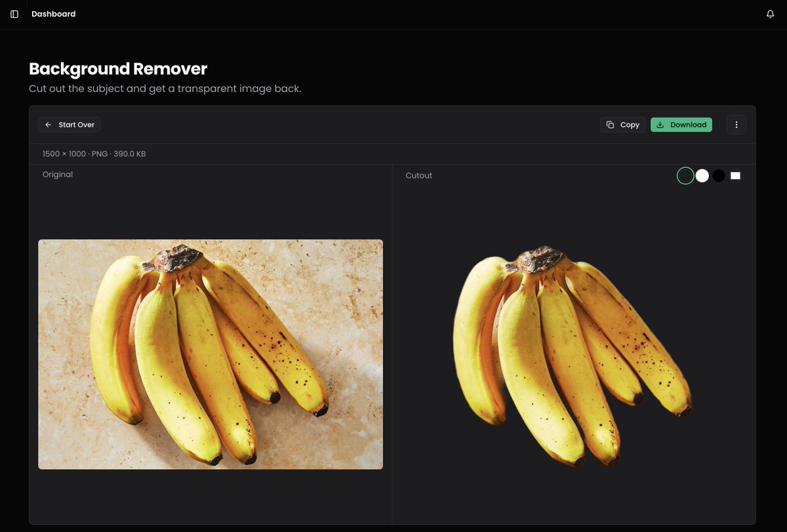Image resolution: width=787 pixels, height=532 pixels.
Task: Select the black circle background swatch
Action: coord(719,176)
